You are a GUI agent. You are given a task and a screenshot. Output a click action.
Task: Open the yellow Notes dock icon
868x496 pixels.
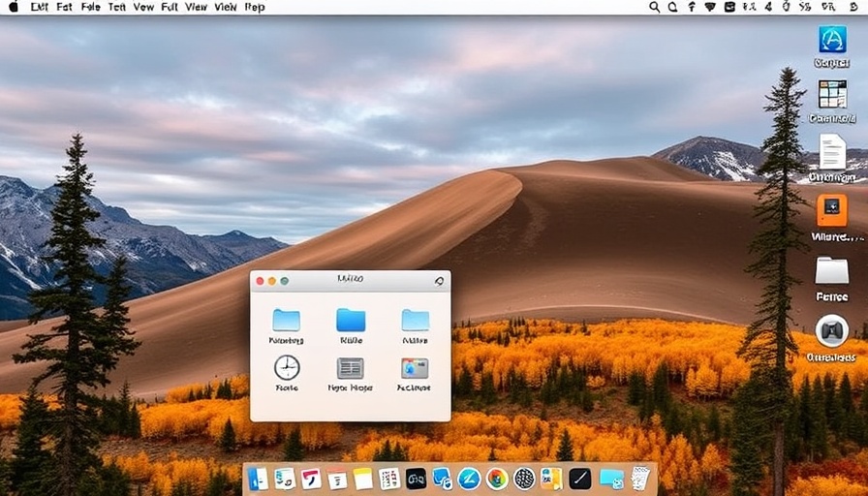[363, 479]
